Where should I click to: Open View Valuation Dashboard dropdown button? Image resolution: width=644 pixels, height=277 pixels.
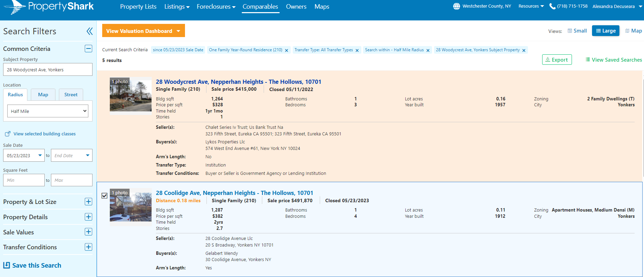click(x=143, y=31)
